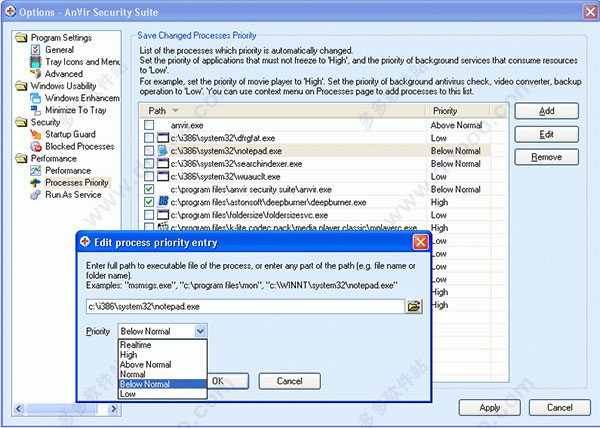This screenshot has height=428, width=600.
Task: Click the Blocked Processes icon
Action: pos(36,146)
